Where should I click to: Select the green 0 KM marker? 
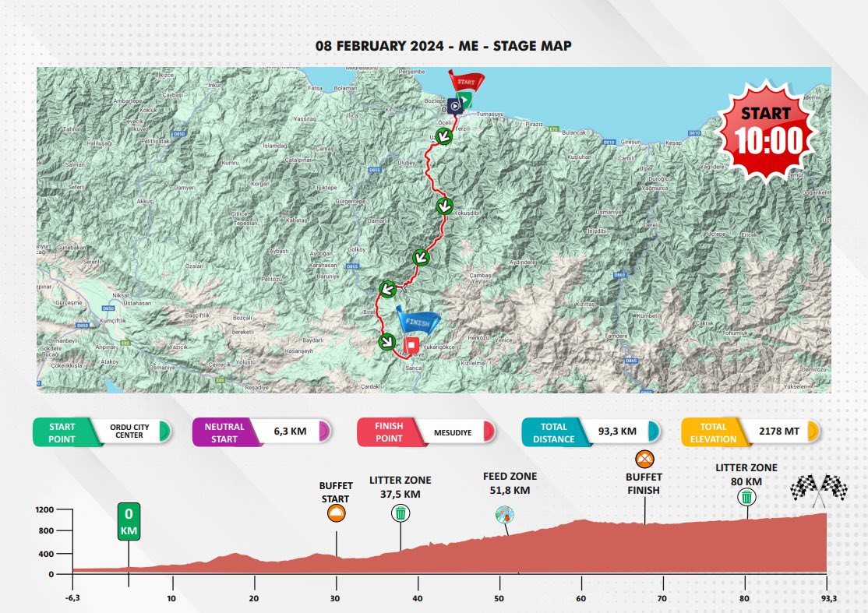[129, 522]
